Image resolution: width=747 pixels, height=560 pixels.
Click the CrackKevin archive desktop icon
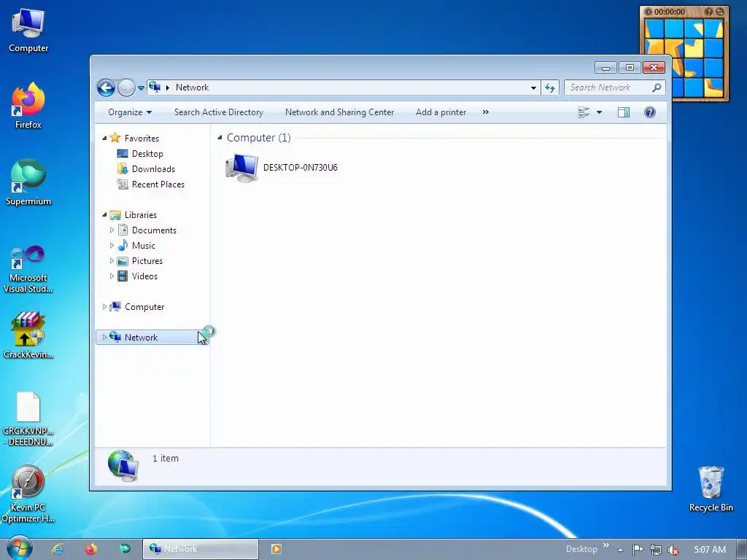pyautogui.click(x=28, y=335)
